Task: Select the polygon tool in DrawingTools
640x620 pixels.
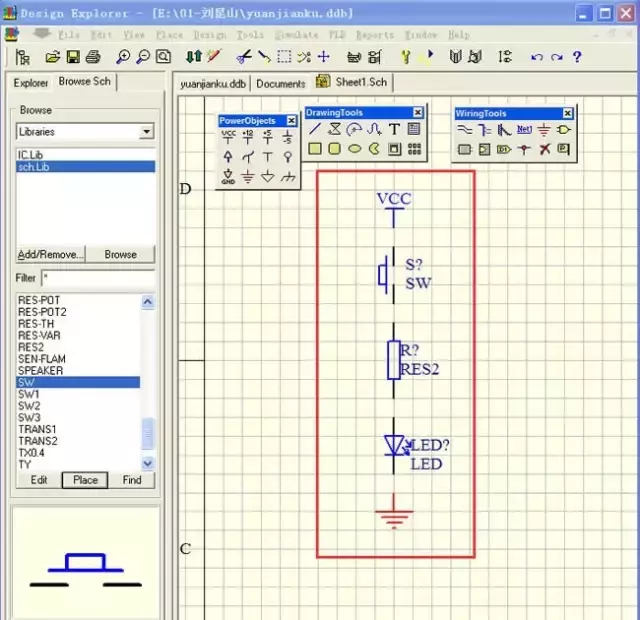Action: pos(335,129)
